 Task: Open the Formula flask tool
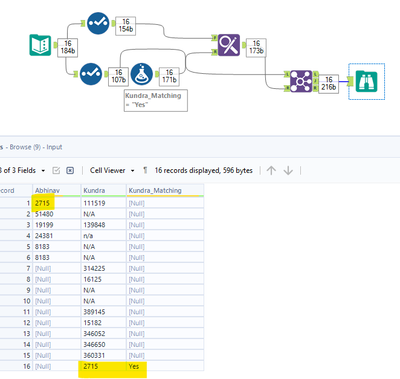coord(142,74)
